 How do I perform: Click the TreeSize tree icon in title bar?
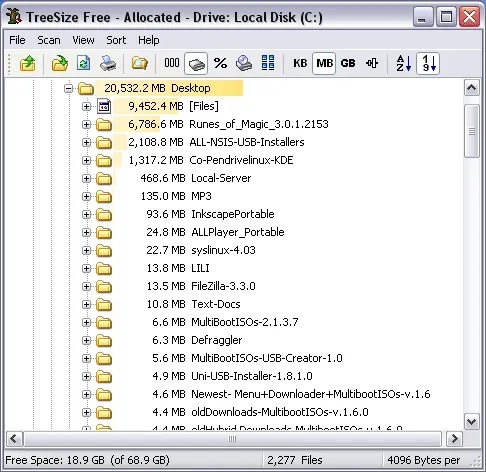pos(14,16)
